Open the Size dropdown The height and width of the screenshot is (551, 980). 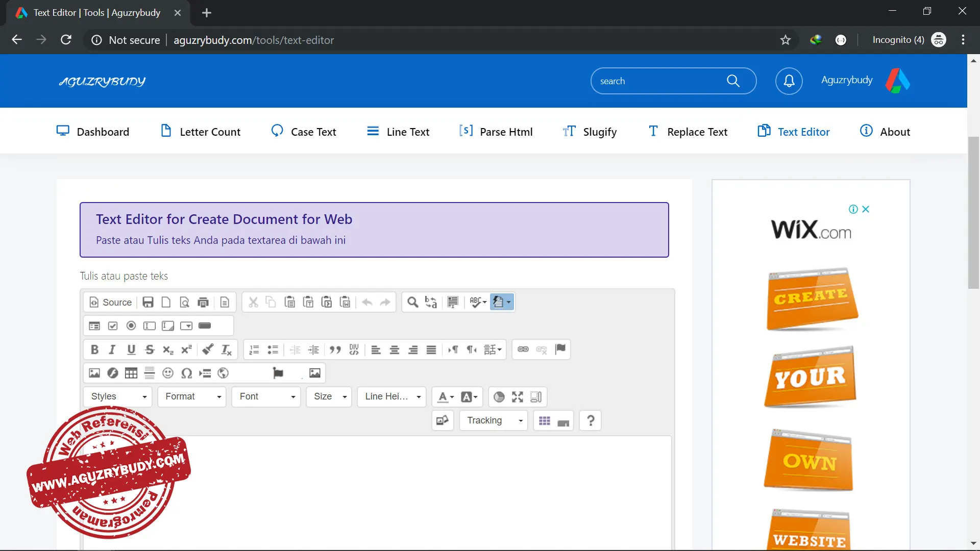pyautogui.click(x=329, y=396)
